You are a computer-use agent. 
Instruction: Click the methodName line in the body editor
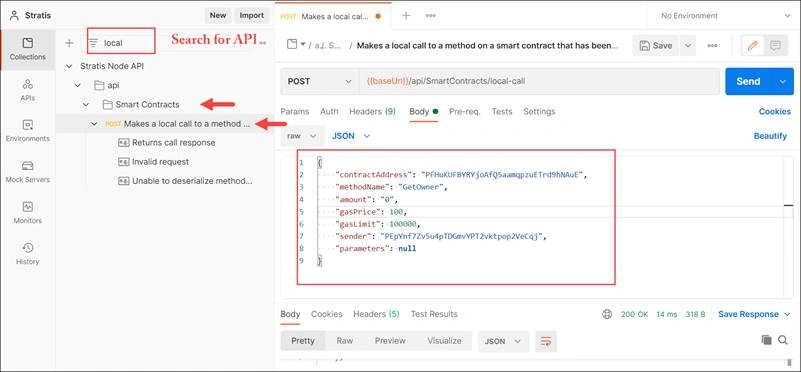[391, 187]
